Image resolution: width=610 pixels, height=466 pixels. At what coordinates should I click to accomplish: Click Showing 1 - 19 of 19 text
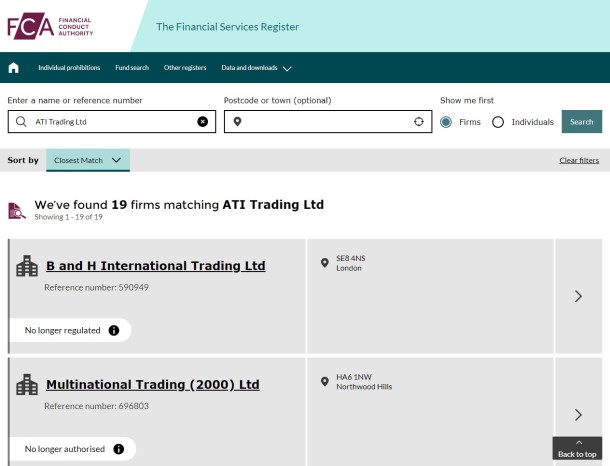click(68, 217)
